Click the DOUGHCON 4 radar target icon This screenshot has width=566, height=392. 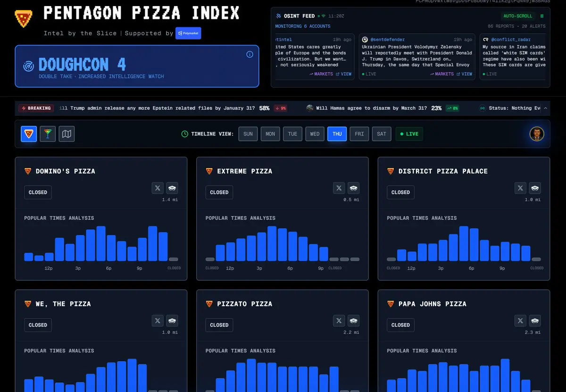coord(29,66)
